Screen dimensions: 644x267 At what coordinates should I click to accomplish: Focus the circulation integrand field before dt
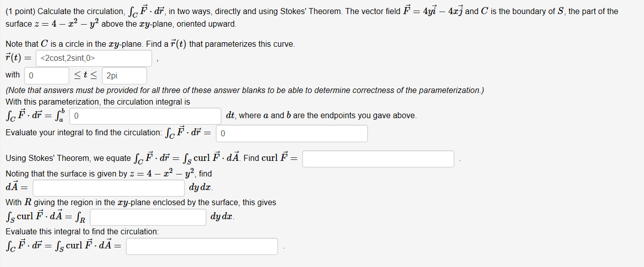(x=146, y=116)
